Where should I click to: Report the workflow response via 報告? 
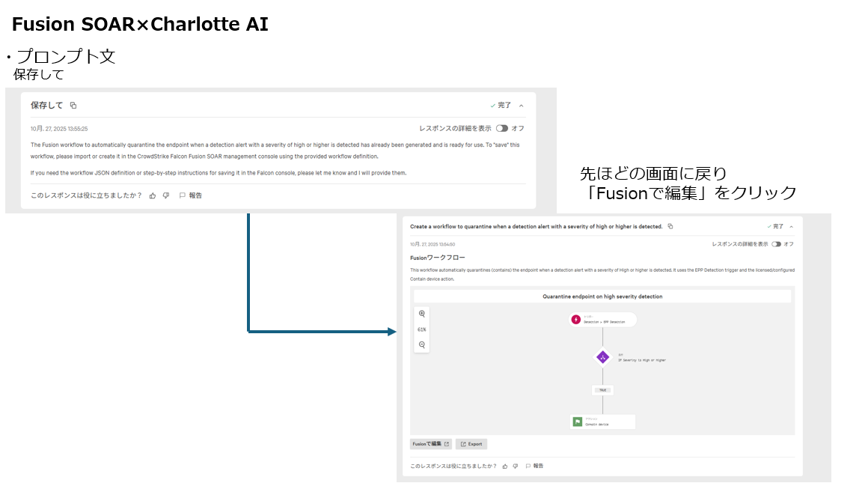pyautogui.click(x=534, y=466)
